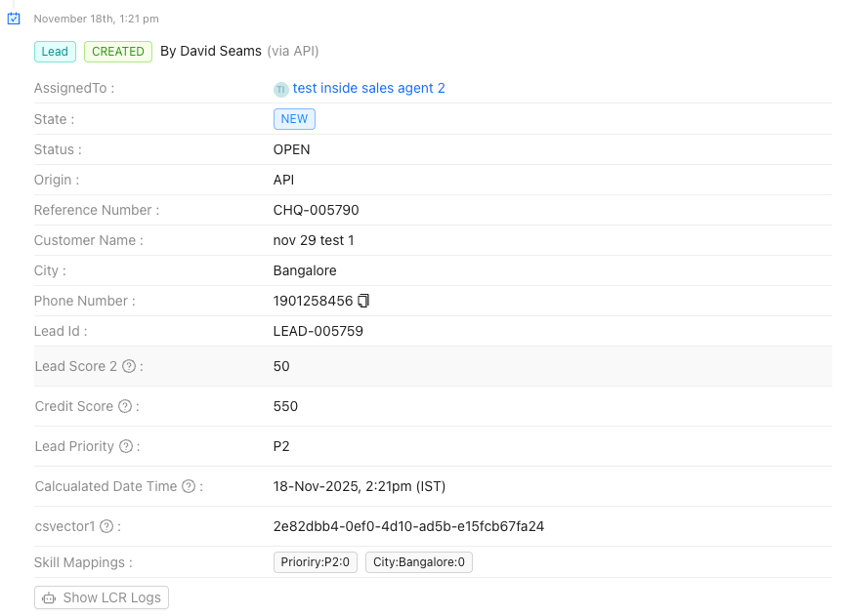The height and width of the screenshot is (616, 848).
Task: Click the agent avatar icon in AssignedTo
Action: (x=281, y=89)
